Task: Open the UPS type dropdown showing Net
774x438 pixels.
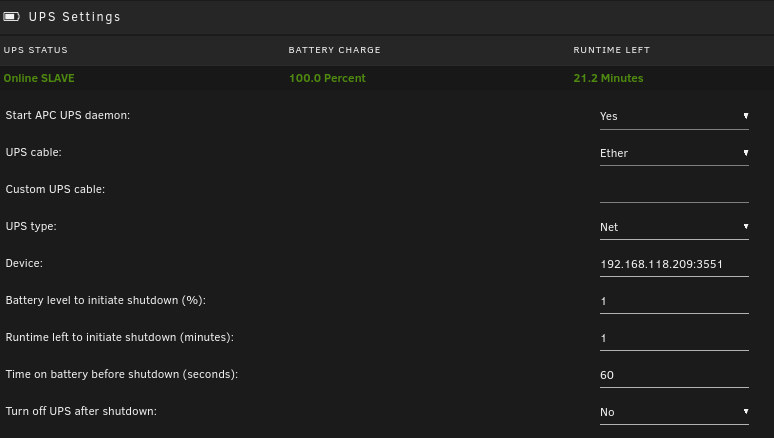Action: 674,227
